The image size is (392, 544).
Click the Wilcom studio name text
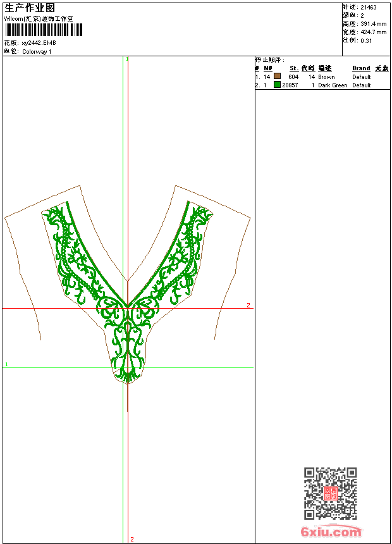coord(39,19)
